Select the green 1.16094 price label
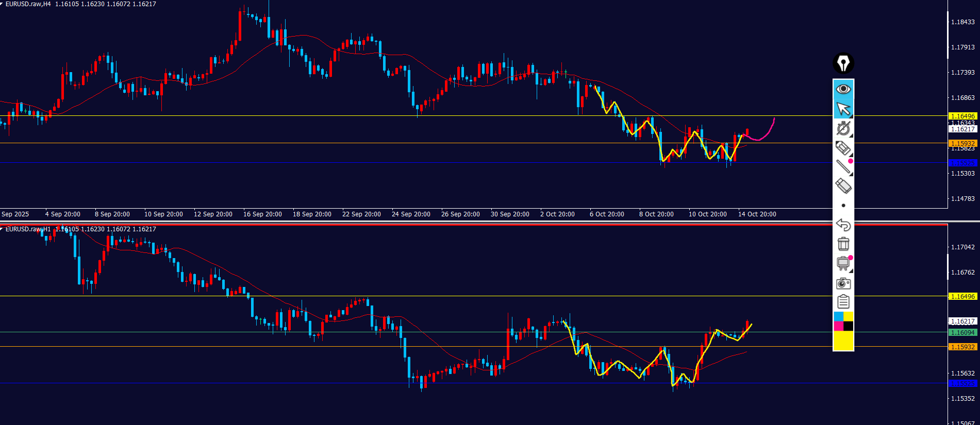Image resolution: width=980 pixels, height=425 pixels. click(962, 333)
